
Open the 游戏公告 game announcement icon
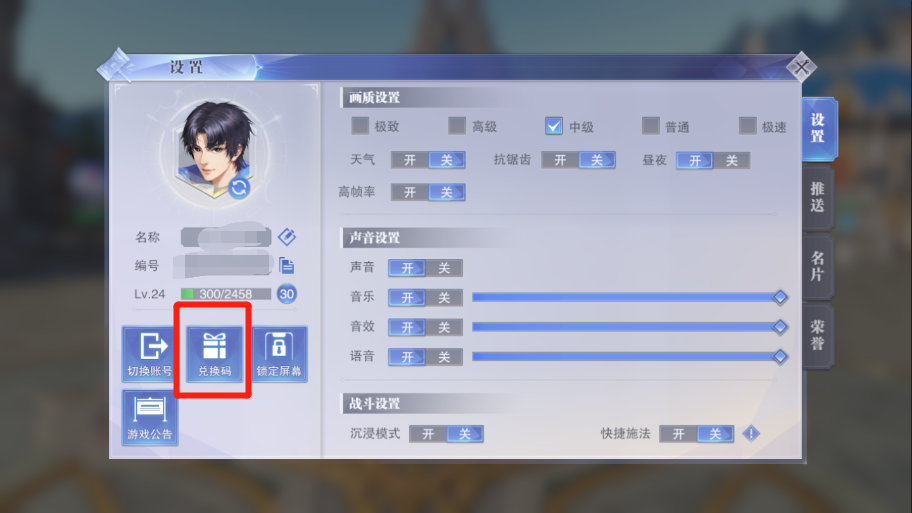(149, 418)
